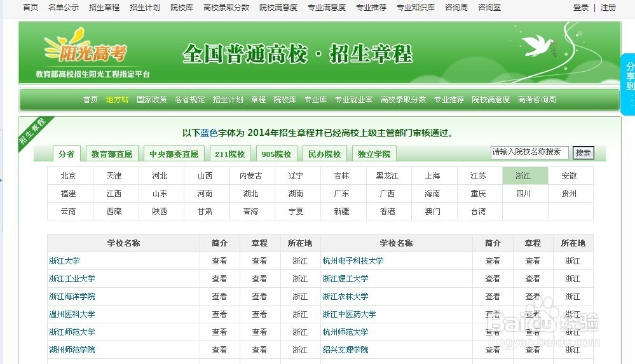Open 名单公示 in the top navigation
635x364 pixels.
click(x=64, y=7)
